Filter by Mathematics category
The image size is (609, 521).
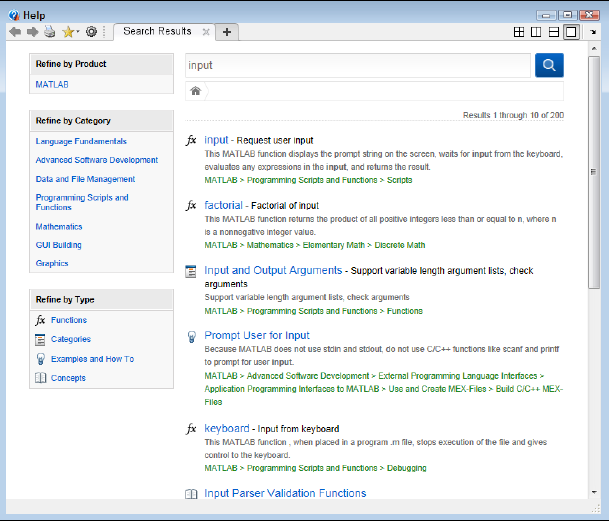coord(59,227)
